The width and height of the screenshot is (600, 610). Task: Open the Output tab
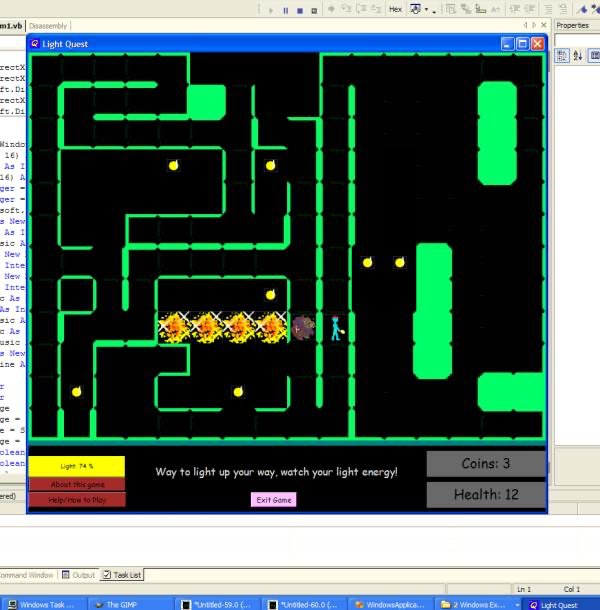click(x=79, y=575)
